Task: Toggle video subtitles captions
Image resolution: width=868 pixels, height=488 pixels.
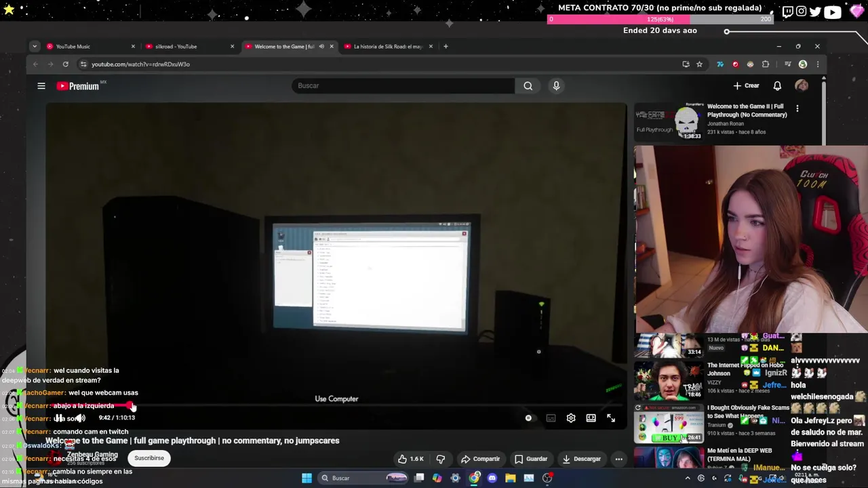Action: 551,418
